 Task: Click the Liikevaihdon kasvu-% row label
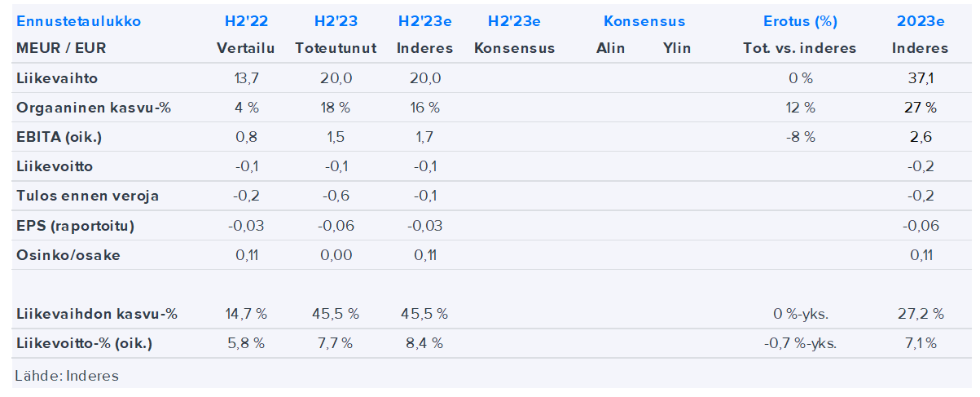[96, 314]
